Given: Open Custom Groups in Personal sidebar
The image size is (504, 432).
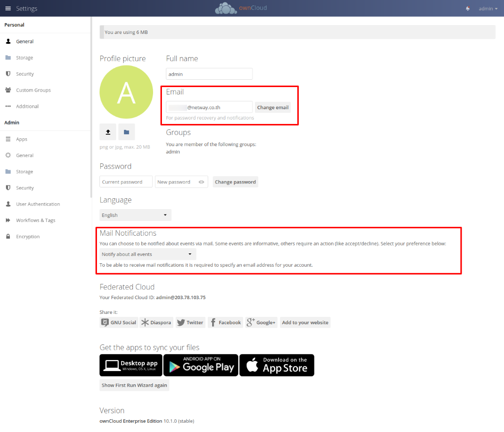Looking at the screenshot, I should pyautogui.click(x=33, y=90).
